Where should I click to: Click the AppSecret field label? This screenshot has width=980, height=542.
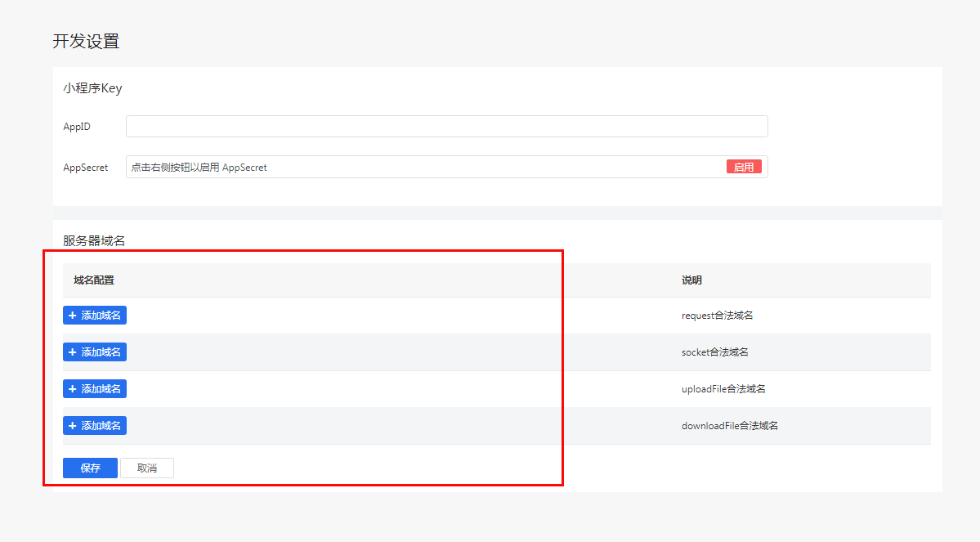point(86,168)
